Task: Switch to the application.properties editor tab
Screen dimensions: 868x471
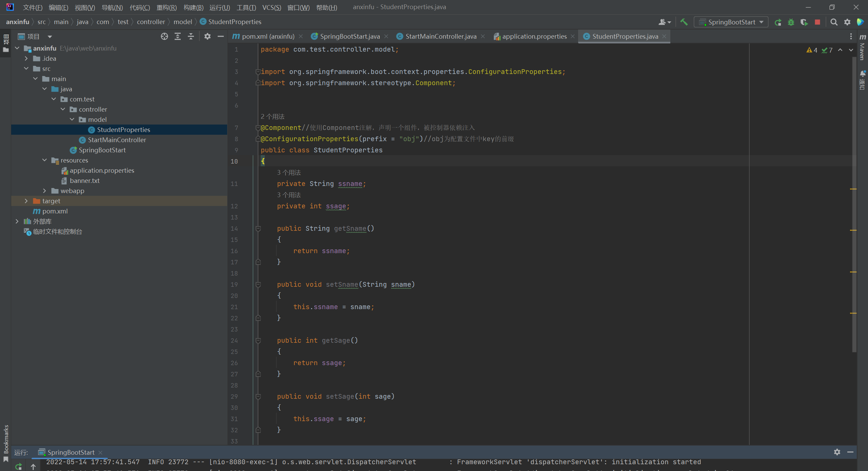Action: 534,36
